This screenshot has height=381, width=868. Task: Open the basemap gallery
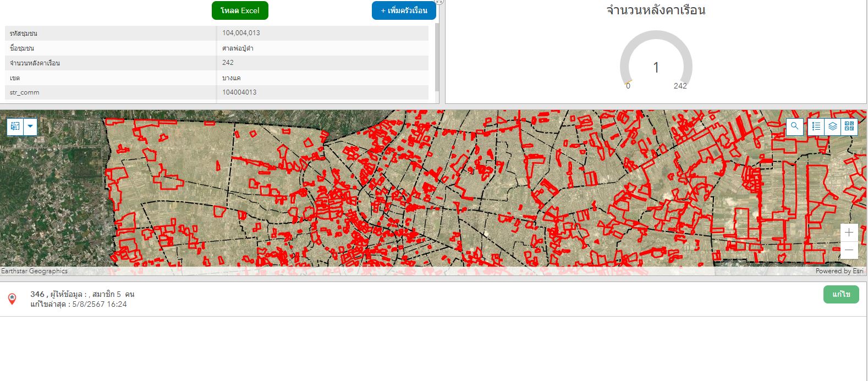tap(849, 126)
